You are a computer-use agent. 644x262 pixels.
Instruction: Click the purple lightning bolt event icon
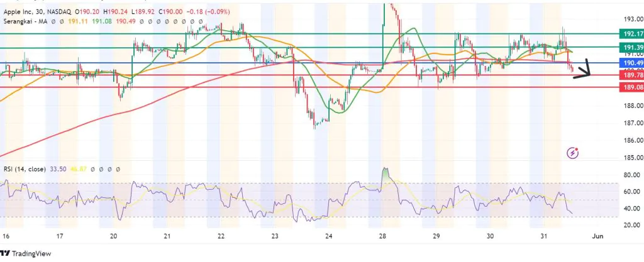(x=573, y=153)
